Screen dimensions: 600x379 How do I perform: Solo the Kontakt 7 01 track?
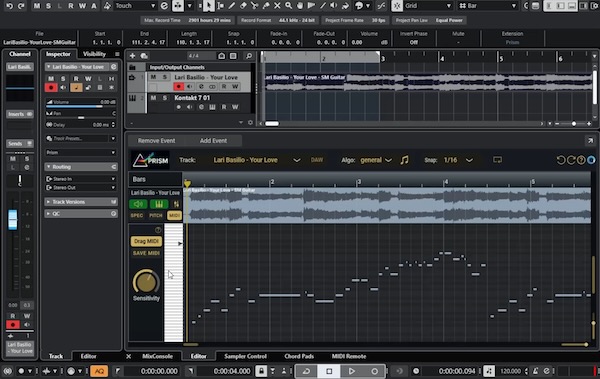165,98
